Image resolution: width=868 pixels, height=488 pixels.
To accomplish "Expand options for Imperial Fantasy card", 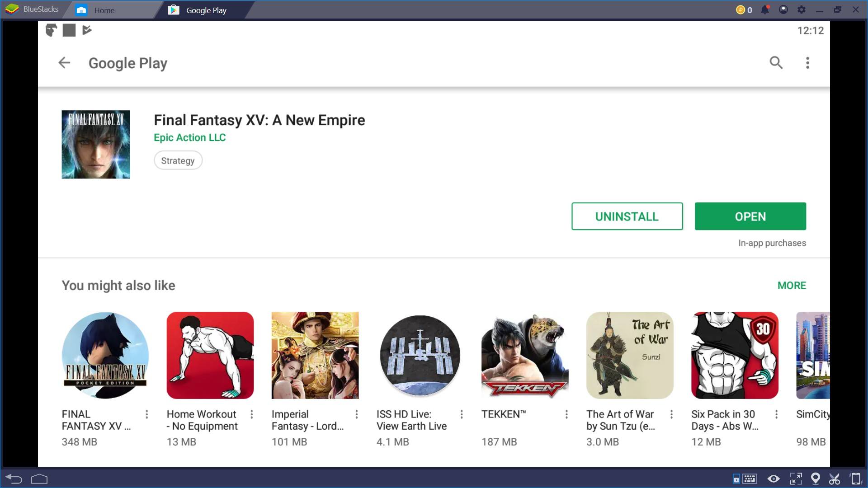I will 356,414.
